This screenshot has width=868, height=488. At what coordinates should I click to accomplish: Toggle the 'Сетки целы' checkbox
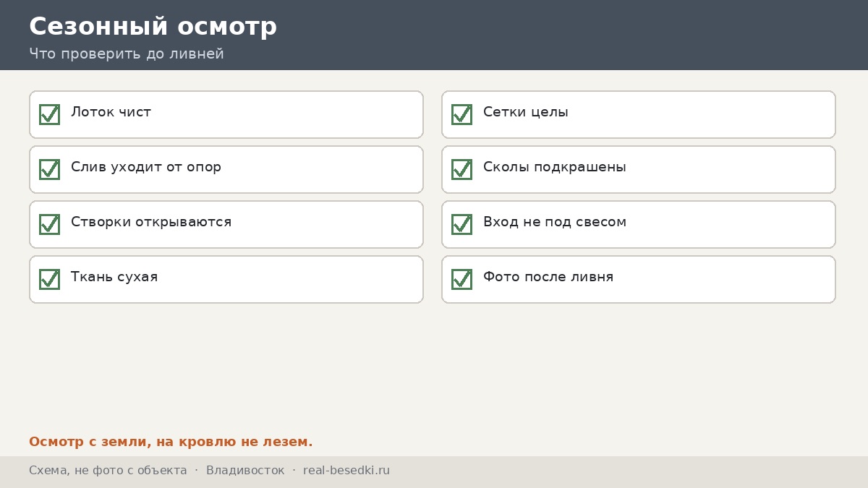pos(461,114)
